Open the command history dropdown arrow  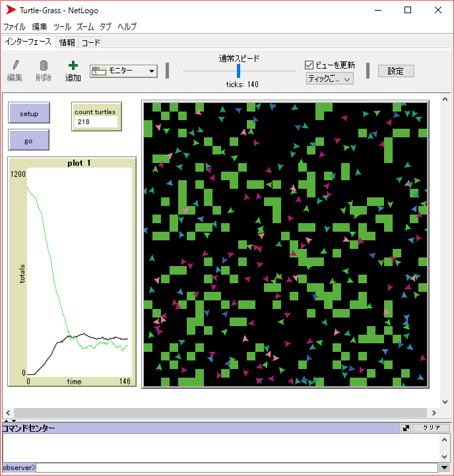[x=444, y=468]
